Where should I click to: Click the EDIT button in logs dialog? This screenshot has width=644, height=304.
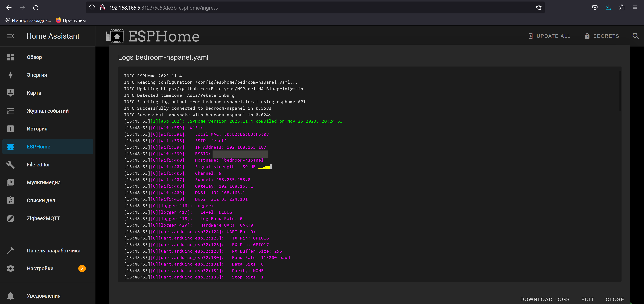point(587,299)
